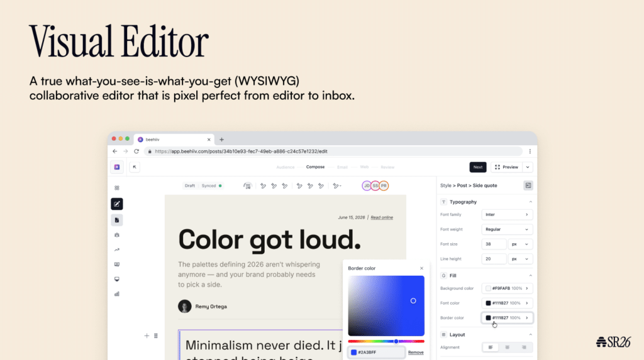Click the blue saturation gradient color area
644x360 pixels.
click(386, 306)
